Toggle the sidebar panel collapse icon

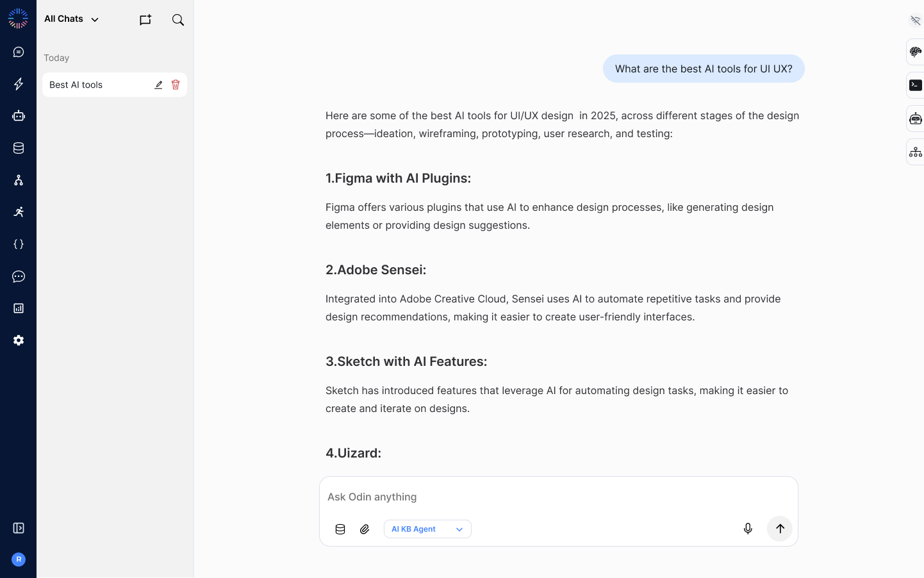(x=19, y=528)
